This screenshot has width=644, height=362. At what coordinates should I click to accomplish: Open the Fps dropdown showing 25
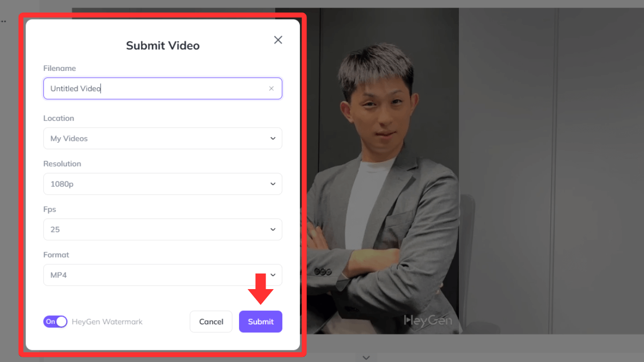click(x=163, y=229)
